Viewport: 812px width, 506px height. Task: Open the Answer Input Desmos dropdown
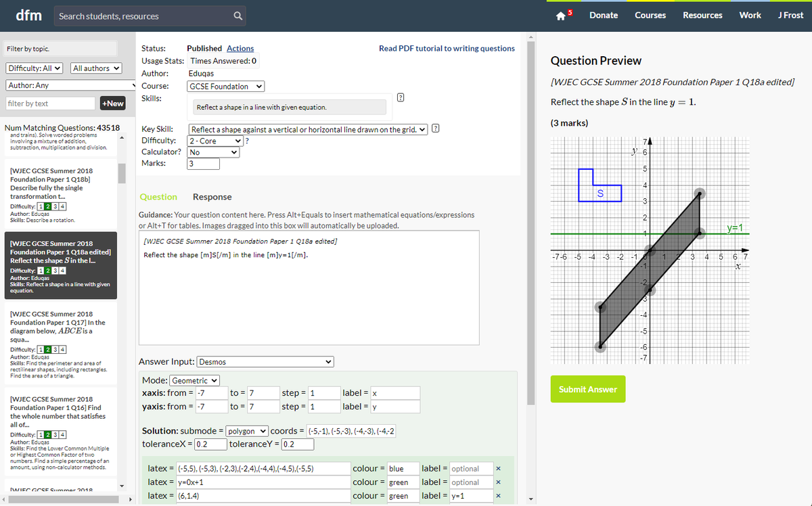pyautogui.click(x=265, y=362)
